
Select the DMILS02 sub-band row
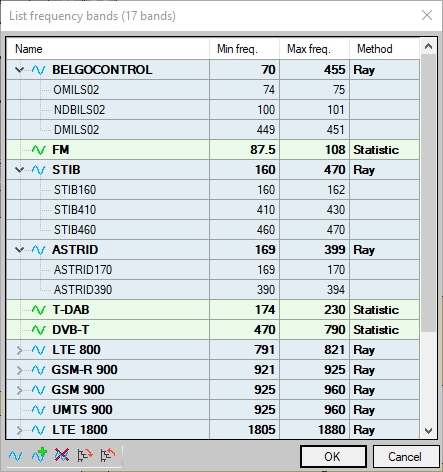pyautogui.click(x=213, y=130)
